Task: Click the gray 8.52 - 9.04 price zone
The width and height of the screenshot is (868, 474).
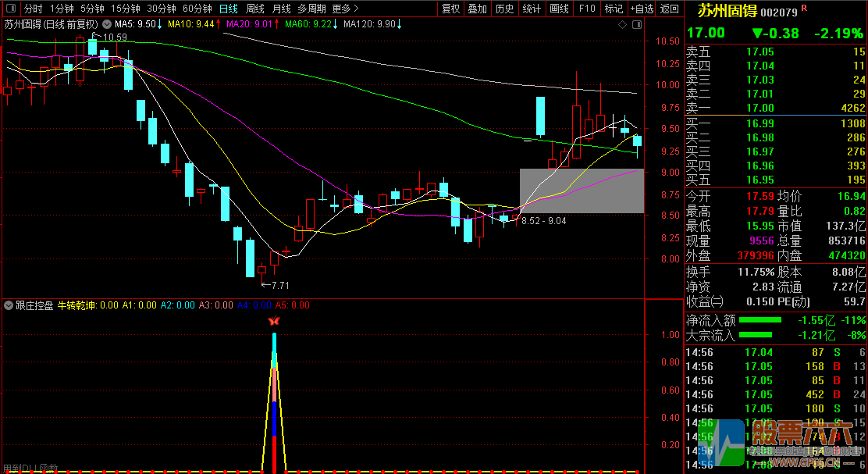Action: pyautogui.click(x=582, y=191)
